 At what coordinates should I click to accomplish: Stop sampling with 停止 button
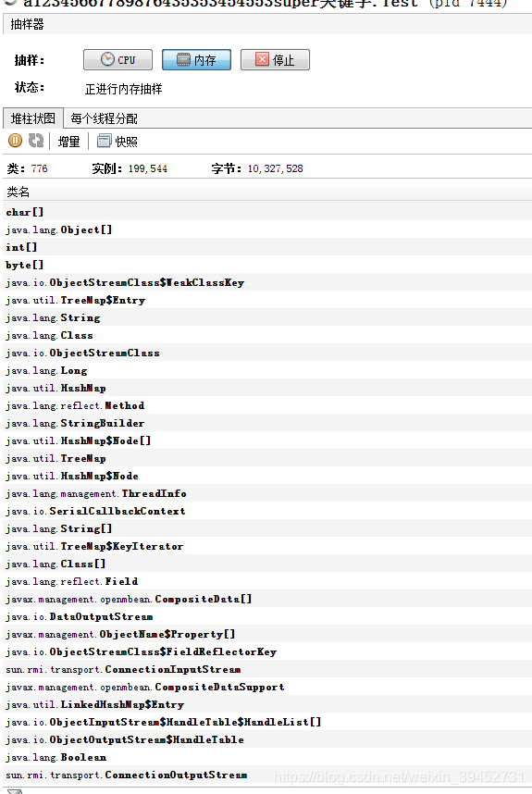pyautogui.click(x=275, y=60)
